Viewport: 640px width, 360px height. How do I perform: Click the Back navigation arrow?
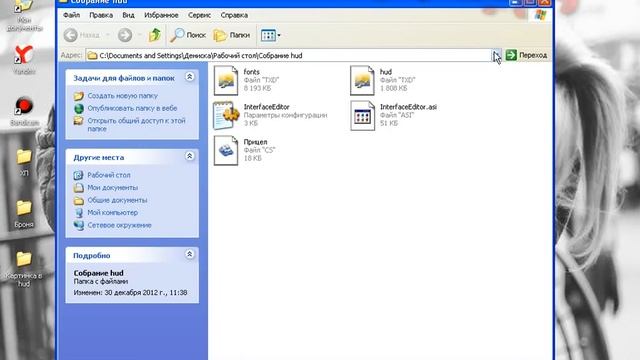coord(71,35)
